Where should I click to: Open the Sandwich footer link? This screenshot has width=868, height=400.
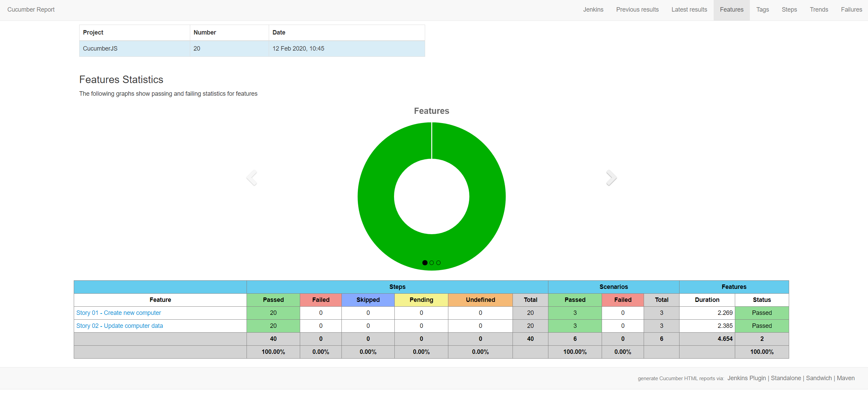tap(819, 378)
